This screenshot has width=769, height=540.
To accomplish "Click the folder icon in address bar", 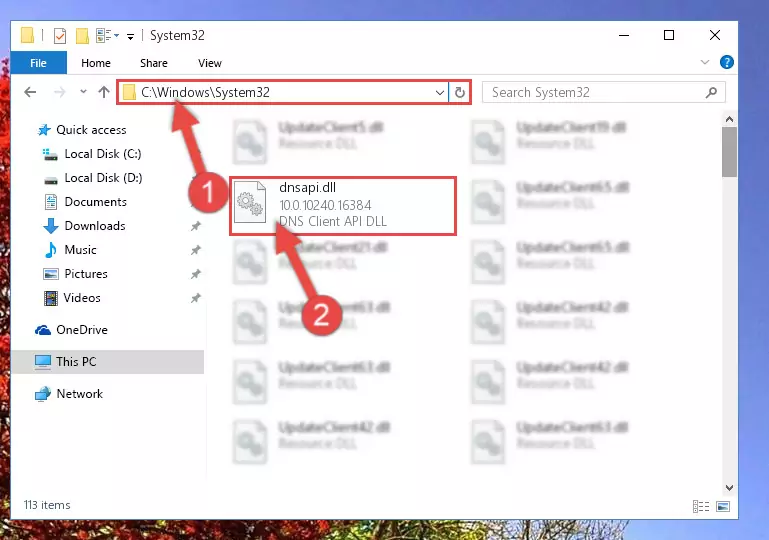I will [x=129, y=92].
